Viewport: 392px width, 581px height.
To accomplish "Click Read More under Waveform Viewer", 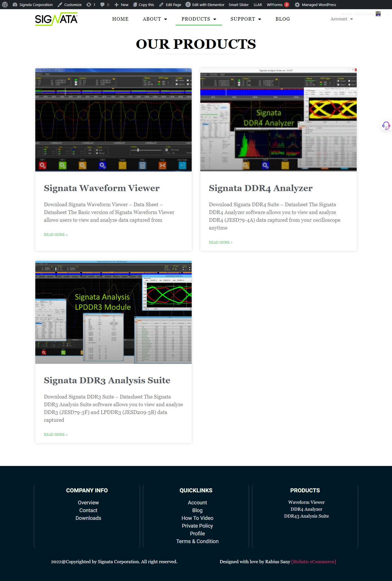I will pyautogui.click(x=56, y=234).
